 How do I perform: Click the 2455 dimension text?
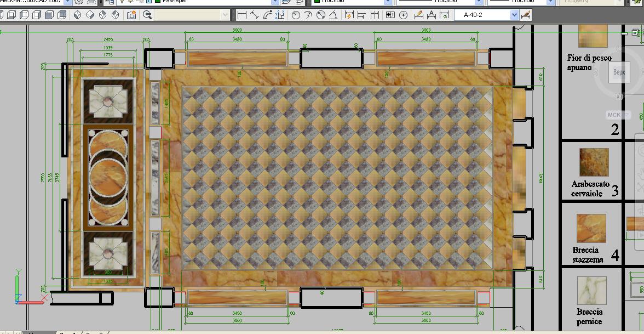point(108,39)
